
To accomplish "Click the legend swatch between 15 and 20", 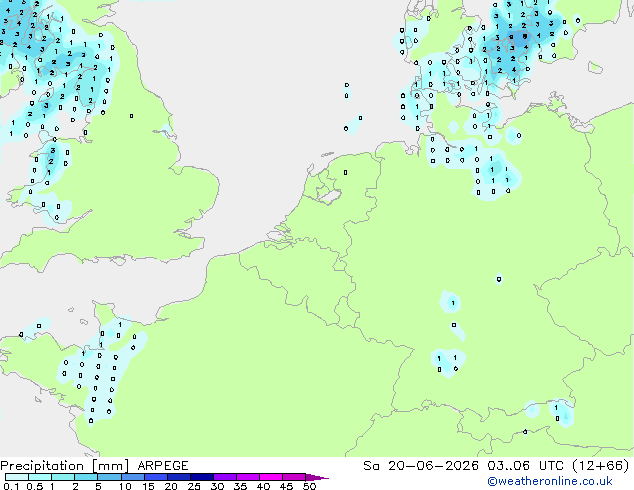I will pos(155,477).
